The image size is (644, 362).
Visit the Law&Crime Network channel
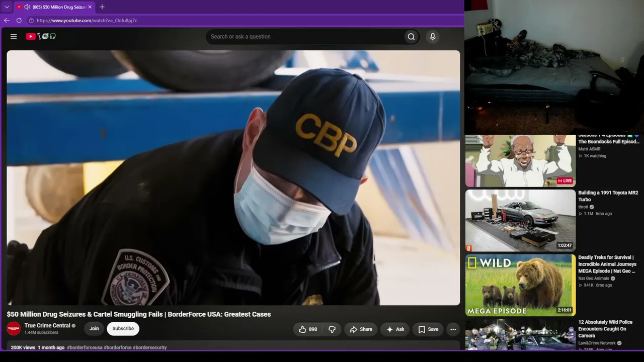(597, 343)
